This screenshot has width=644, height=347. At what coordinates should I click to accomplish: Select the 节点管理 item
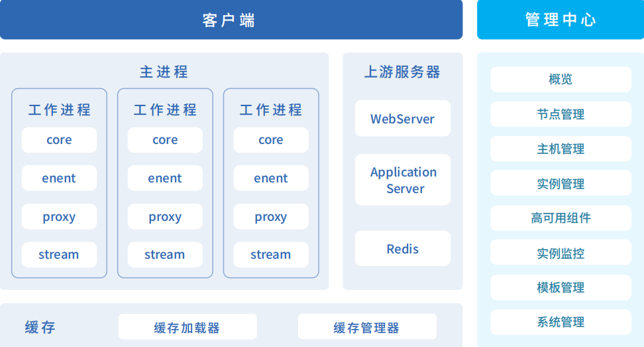click(x=561, y=114)
